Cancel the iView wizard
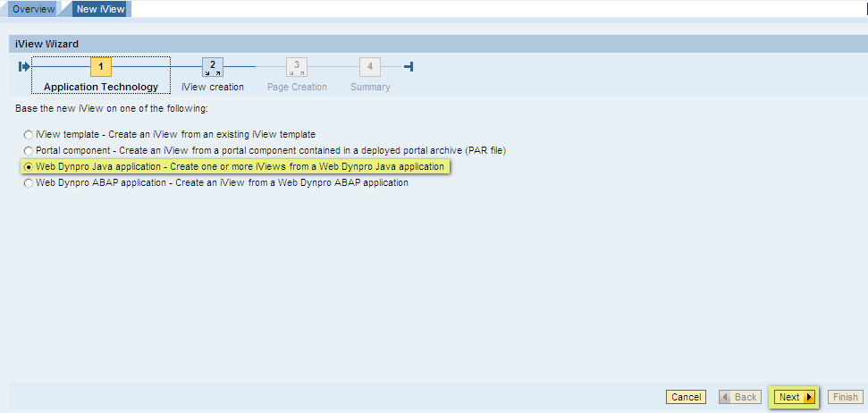Screen dimensions: 868x413 [686, 397]
